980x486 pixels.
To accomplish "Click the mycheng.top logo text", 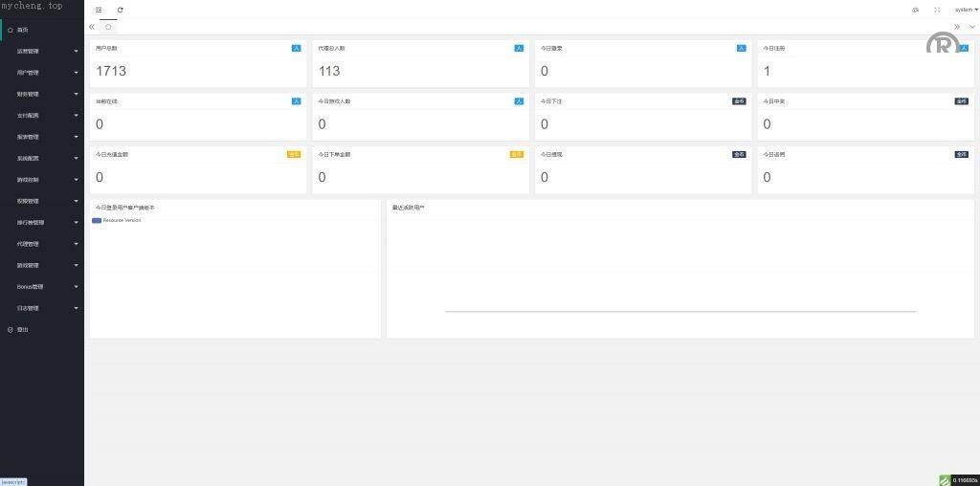I will 33,6.
